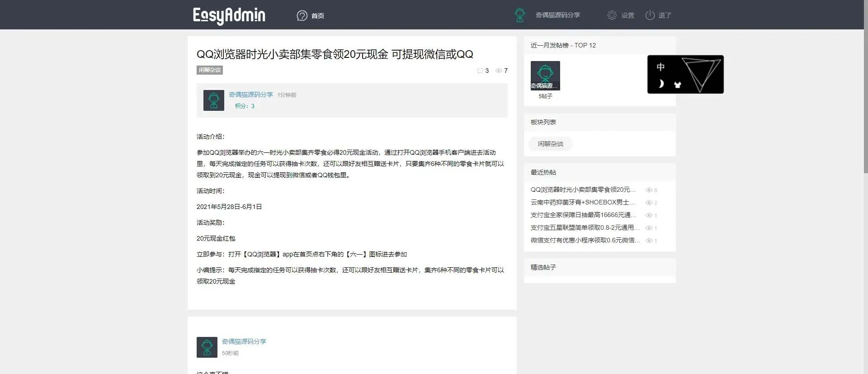Toggle the moon icon in input widget

(x=660, y=84)
